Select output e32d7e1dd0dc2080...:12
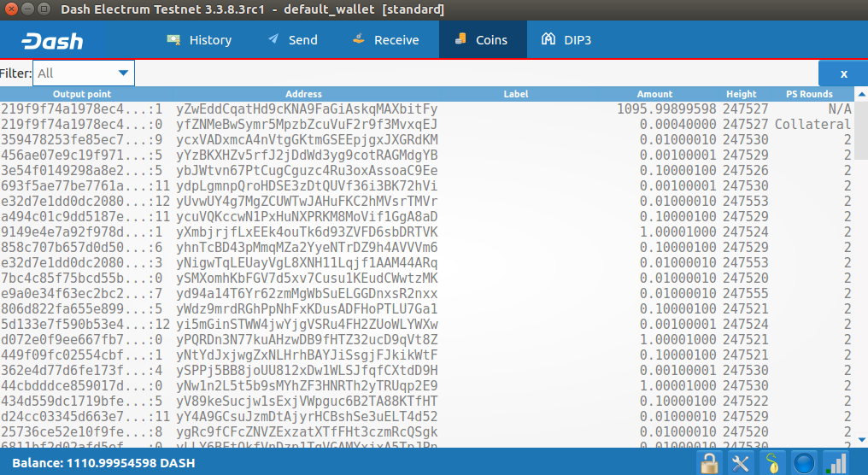The image size is (868, 475). (x=85, y=202)
